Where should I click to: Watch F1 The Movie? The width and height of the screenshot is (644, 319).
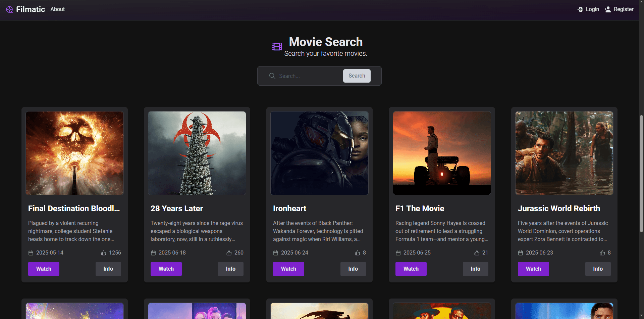tap(411, 269)
